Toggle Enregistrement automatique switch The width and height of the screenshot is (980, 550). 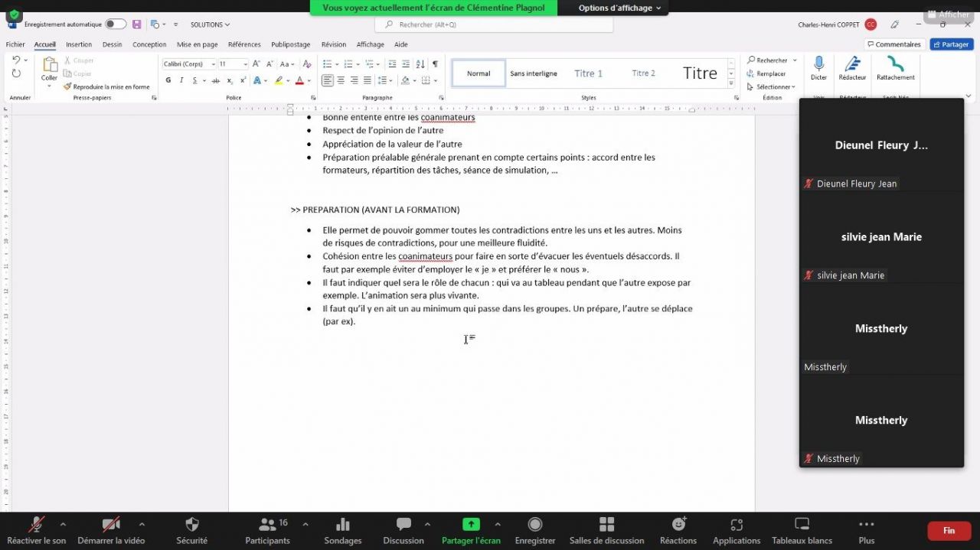pyautogui.click(x=116, y=24)
